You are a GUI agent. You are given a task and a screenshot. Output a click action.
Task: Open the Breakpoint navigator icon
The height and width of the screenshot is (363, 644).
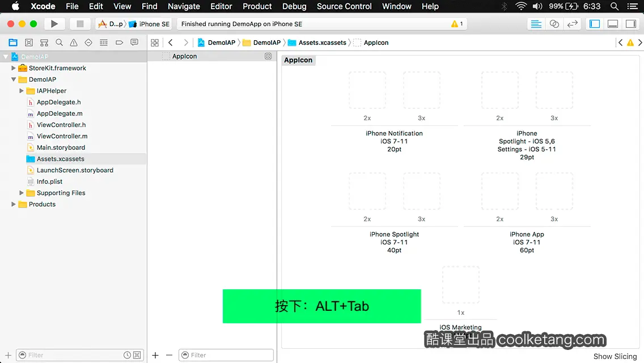[119, 43]
